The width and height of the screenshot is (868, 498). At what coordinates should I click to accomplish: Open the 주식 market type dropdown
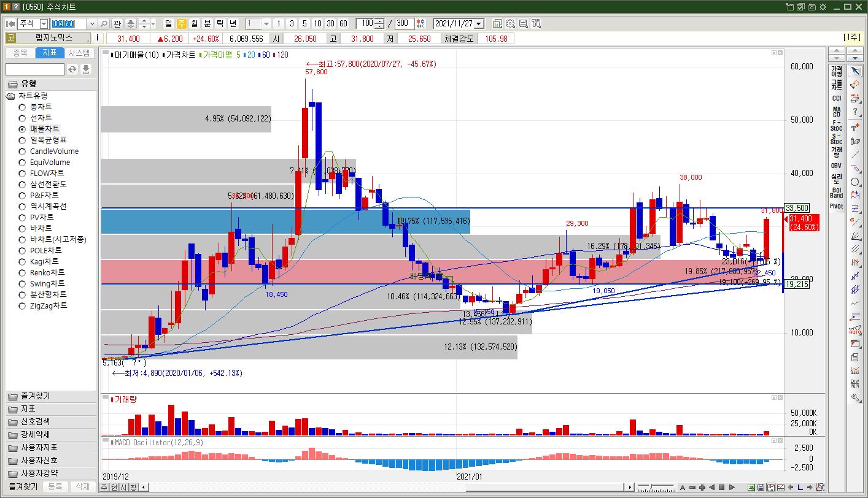(x=44, y=23)
